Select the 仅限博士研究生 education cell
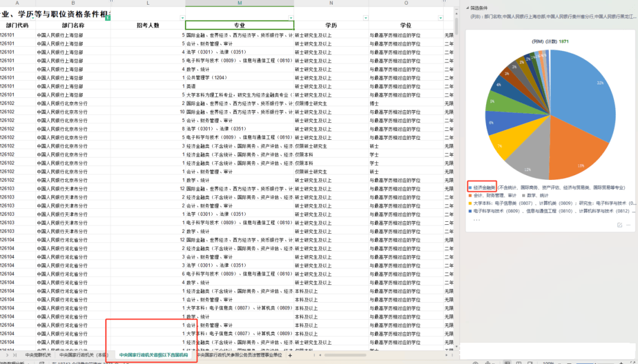This screenshot has height=364, width=638. [x=331, y=103]
